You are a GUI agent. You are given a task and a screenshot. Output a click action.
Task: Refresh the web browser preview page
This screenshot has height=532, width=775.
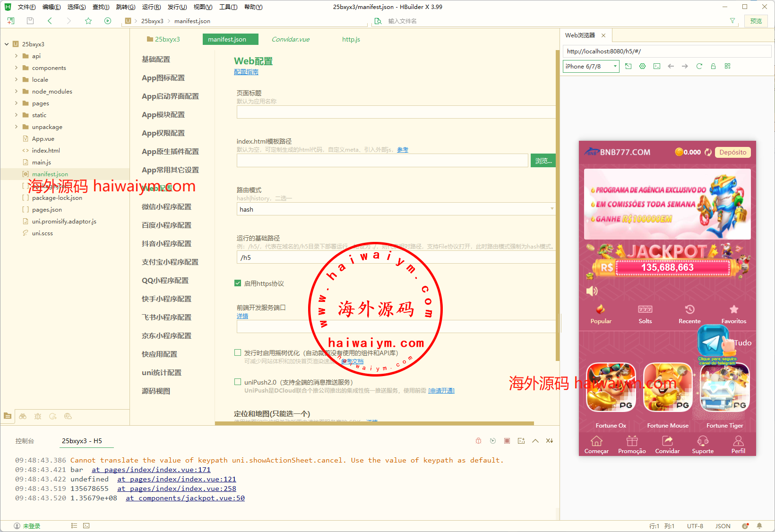point(699,66)
